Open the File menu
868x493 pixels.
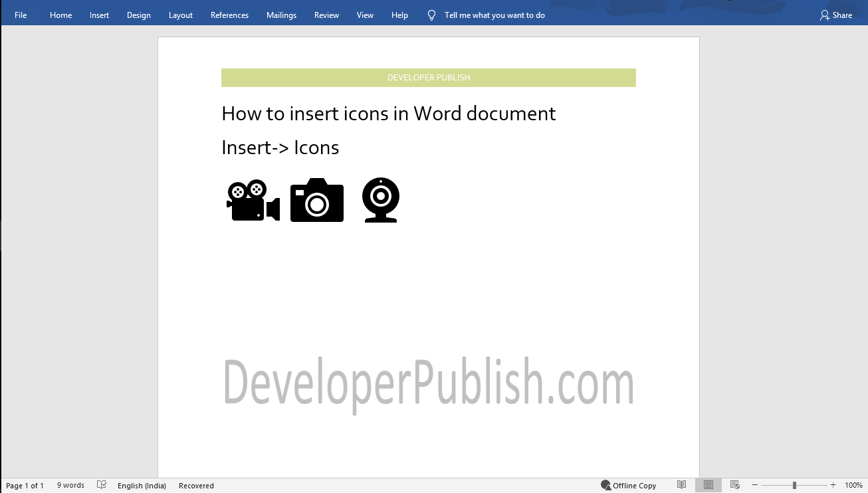[x=20, y=14]
